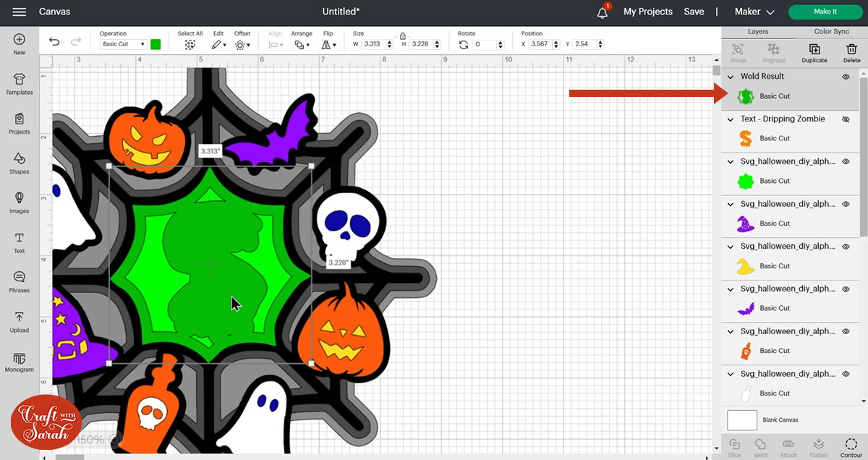Open the Contour tool
The height and width of the screenshot is (460, 868).
(x=851, y=448)
